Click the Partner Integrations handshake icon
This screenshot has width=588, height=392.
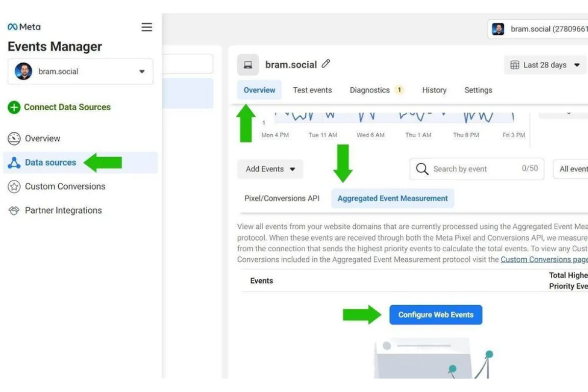14,211
